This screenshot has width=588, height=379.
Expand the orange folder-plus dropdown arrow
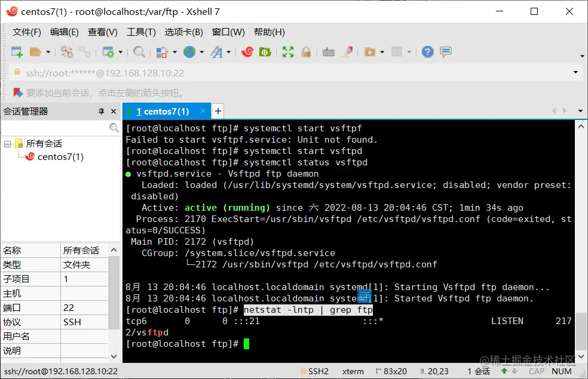point(382,52)
